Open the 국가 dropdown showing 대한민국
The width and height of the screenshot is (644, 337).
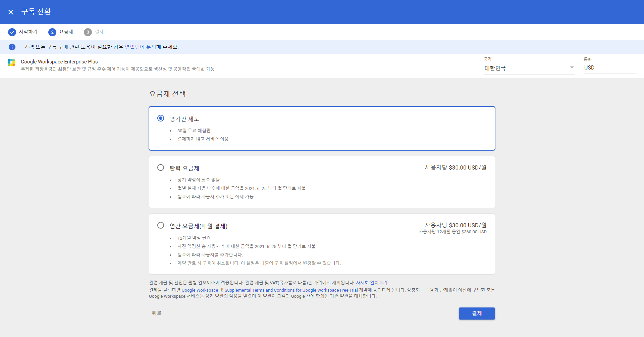click(x=529, y=68)
